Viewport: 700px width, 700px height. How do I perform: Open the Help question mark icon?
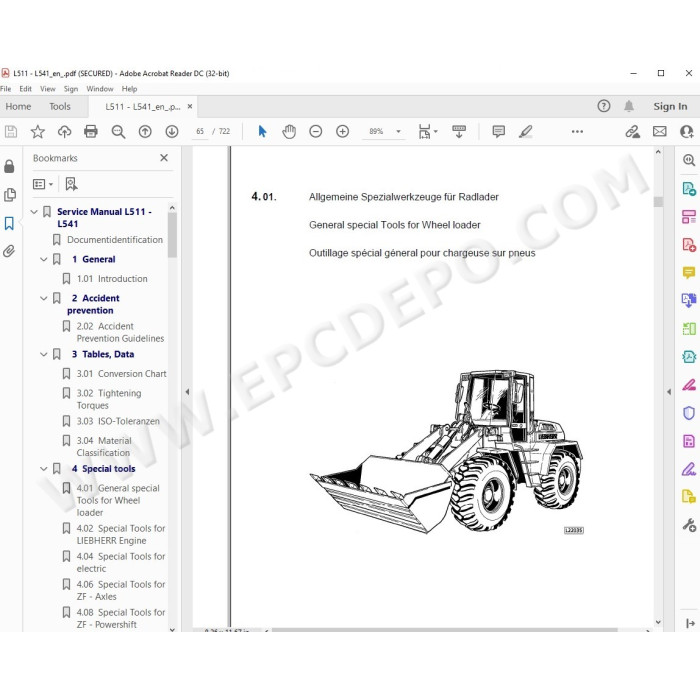point(604,106)
